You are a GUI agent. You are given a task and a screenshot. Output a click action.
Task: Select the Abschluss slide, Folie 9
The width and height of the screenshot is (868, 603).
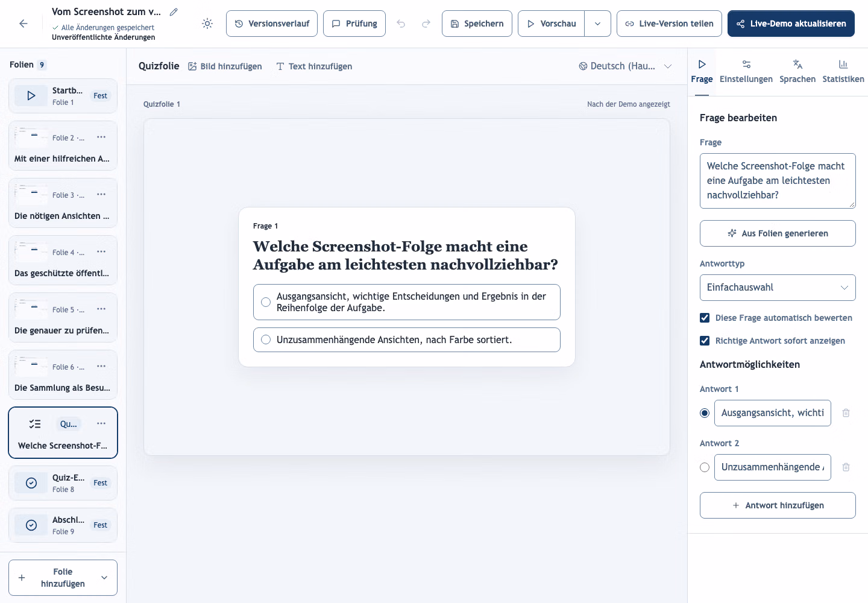tap(63, 525)
